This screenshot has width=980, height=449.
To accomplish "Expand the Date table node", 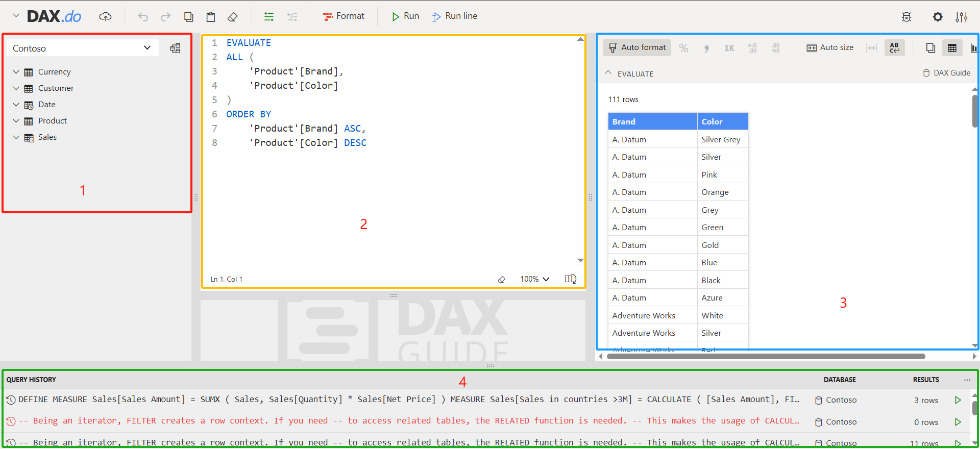I will click(16, 105).
